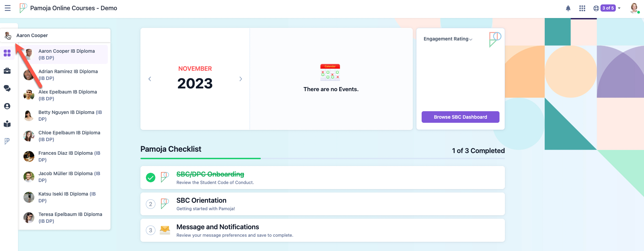Click the briefcase icon in the sidebar
Screen dimensions: 644x251
pyautogui.click(x=7, y=71)
